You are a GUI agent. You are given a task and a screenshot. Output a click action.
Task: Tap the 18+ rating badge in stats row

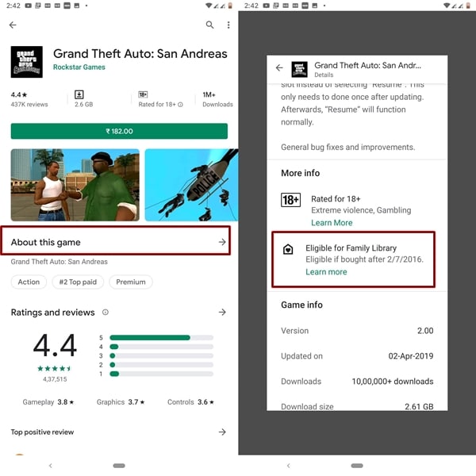click(x=143, y=94)
